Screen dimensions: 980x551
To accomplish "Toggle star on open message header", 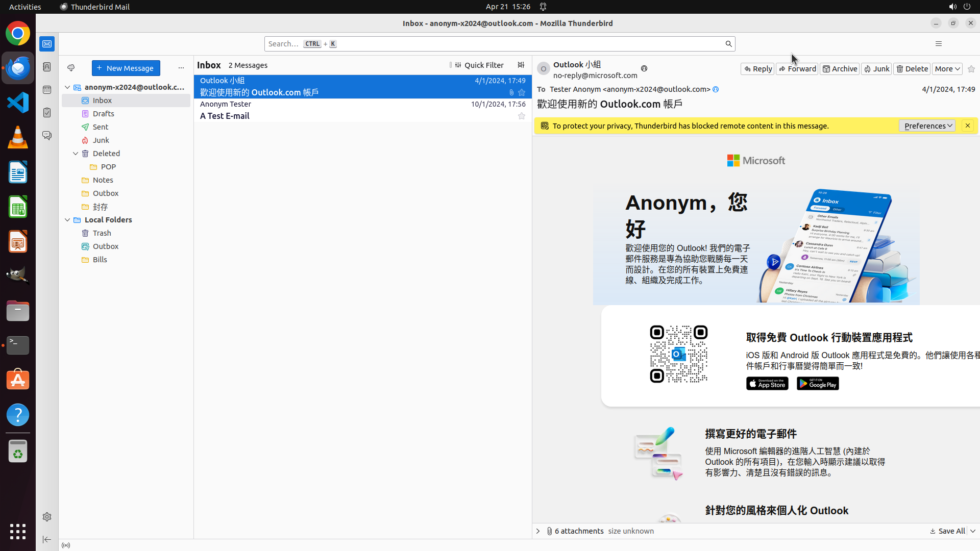I will pyautogui.click(x=971, y=69).
